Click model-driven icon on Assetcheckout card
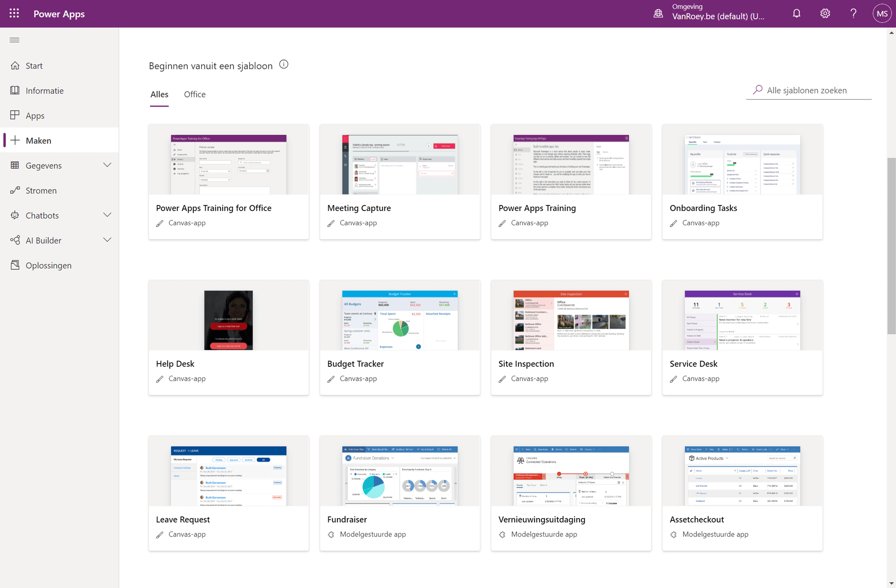 click(674, 535)
